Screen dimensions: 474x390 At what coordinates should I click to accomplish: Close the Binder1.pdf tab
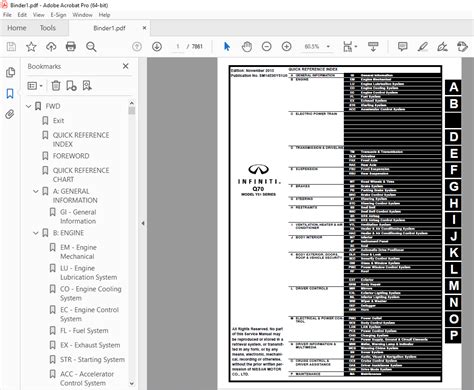coord(144,28)
